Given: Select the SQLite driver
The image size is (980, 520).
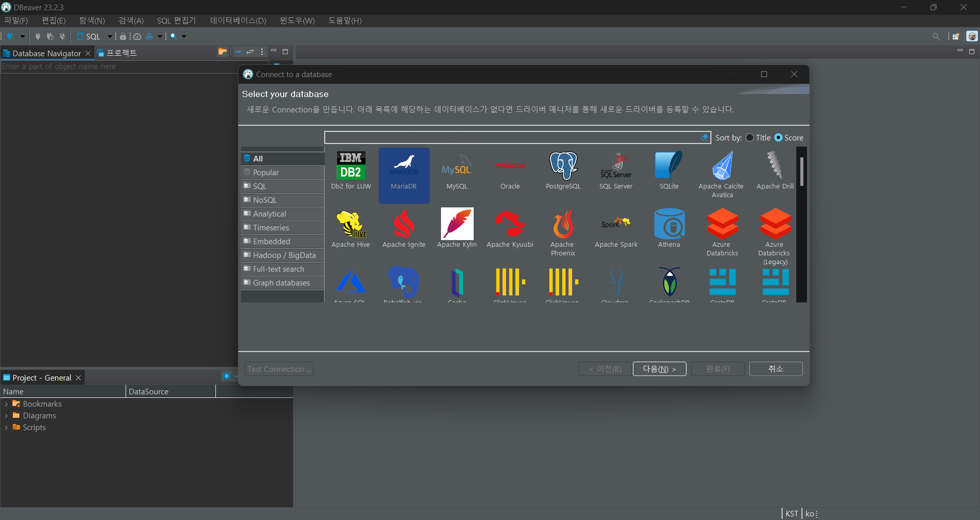Looking at the screenshot, I should pos(669,171).
